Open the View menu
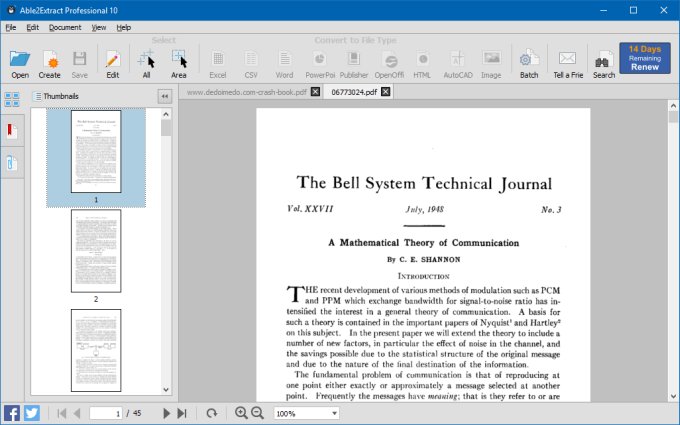This screenshot has height=425, width=680. point(99,27)
